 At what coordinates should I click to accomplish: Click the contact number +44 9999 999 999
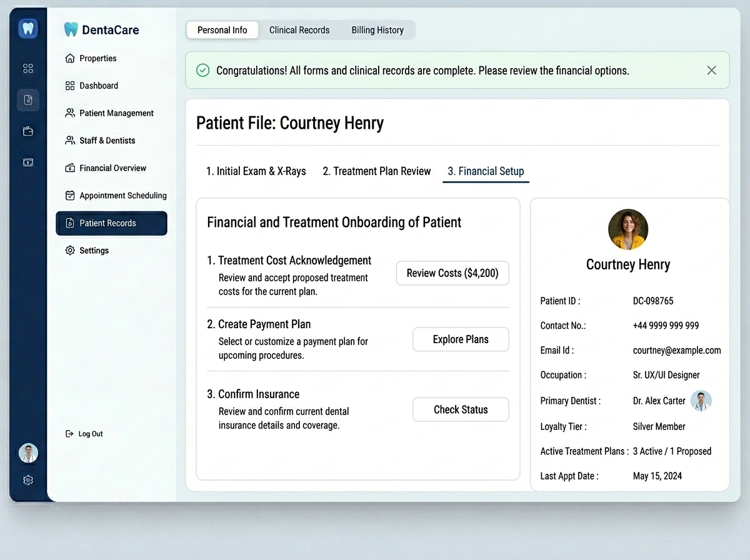[x=666, y=326]
